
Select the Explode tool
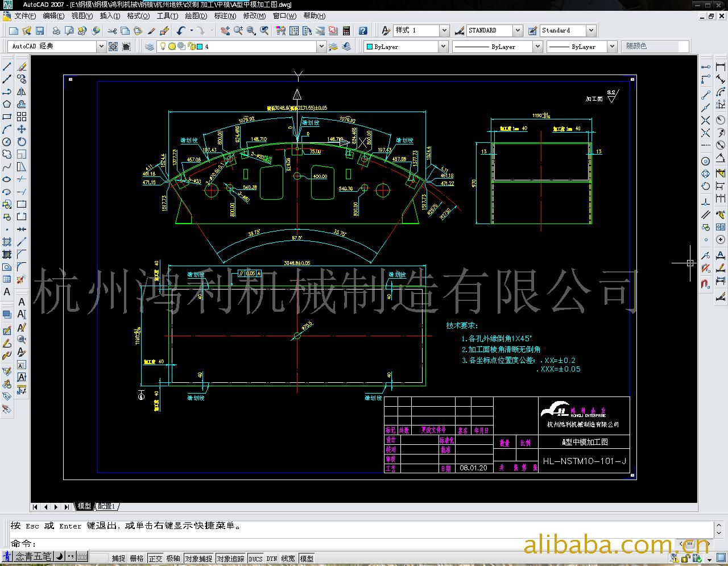pyautogui.click(x=22, y=279)
